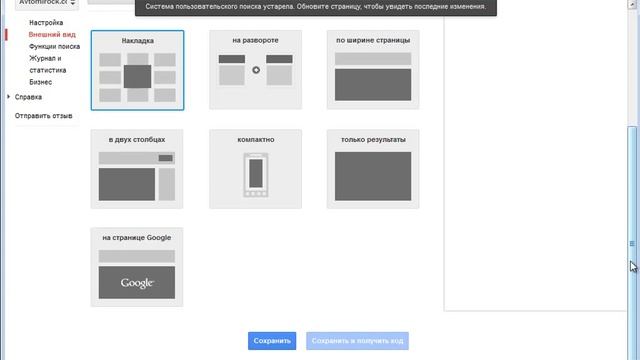Open "Журнал и статистика" sidebar item

47,64
